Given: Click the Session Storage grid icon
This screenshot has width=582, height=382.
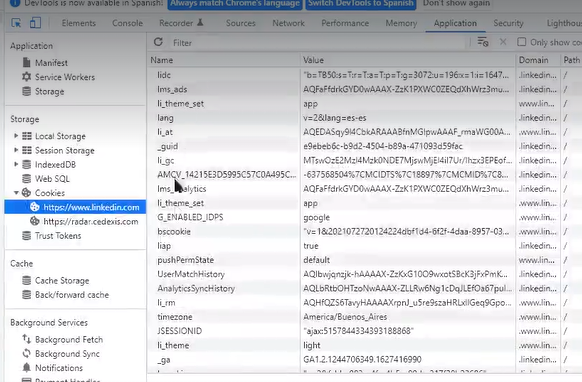Looking at the screenshot, I should (x=27, y=150).
